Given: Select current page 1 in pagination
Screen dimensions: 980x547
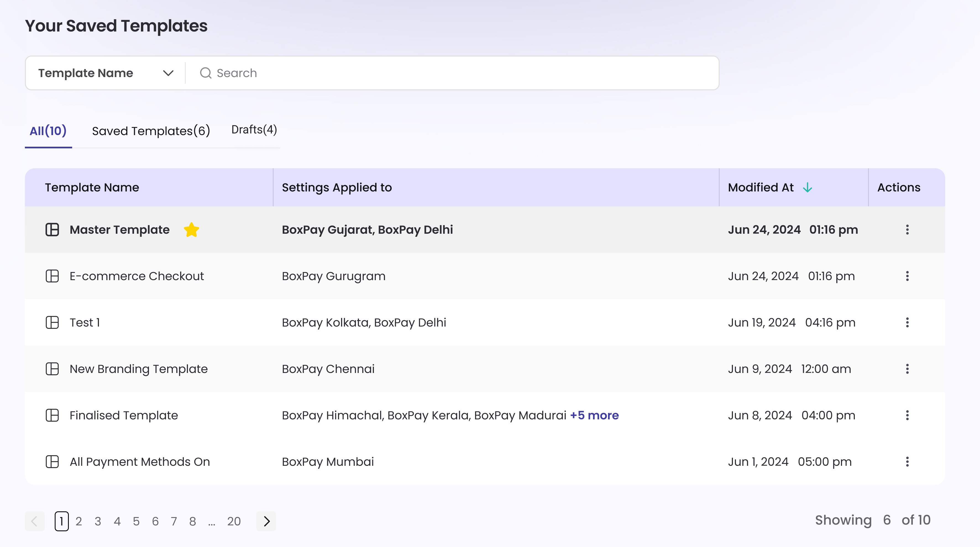Looking at the screenshot, I should pos(62,521).
